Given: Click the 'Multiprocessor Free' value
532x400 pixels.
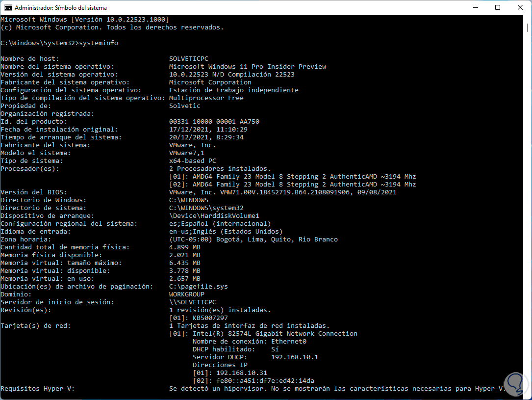Looking at the screenshot, I should click(206, 98).
